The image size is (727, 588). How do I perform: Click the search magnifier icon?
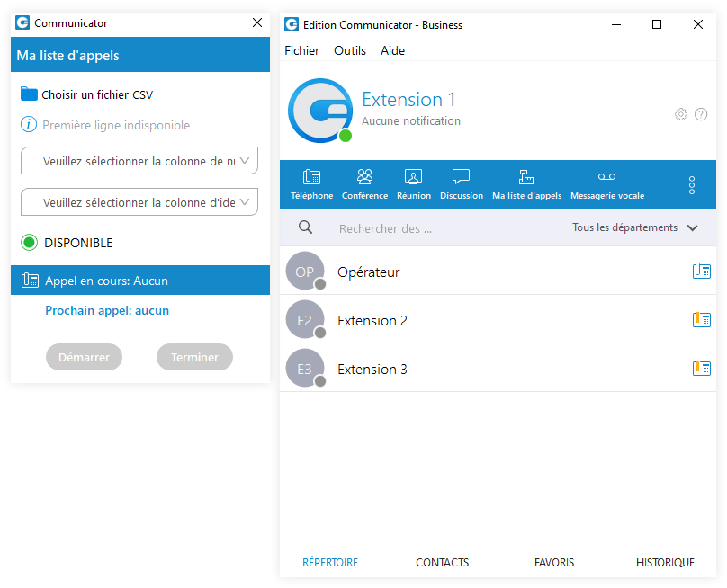(x=305, y=227)
